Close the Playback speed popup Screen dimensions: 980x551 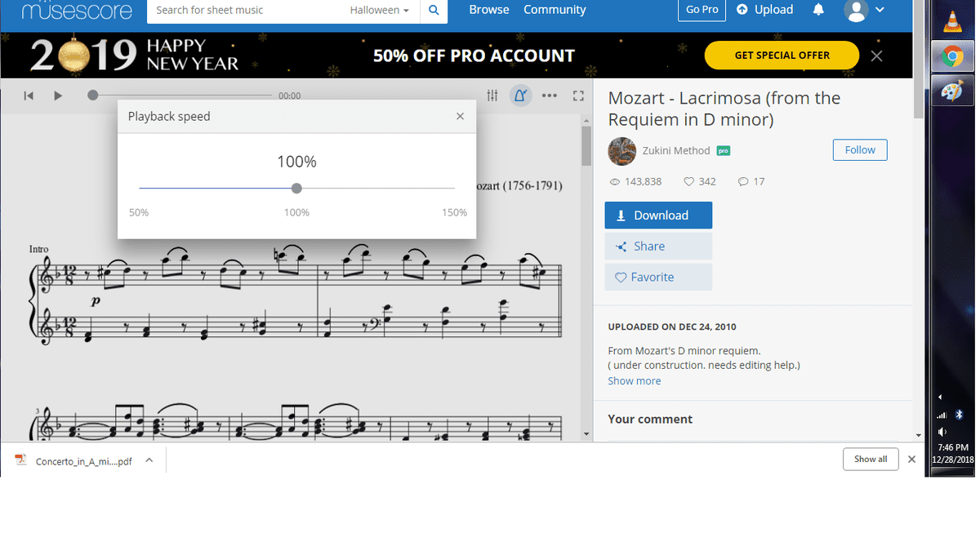click(x=460, y=117)
